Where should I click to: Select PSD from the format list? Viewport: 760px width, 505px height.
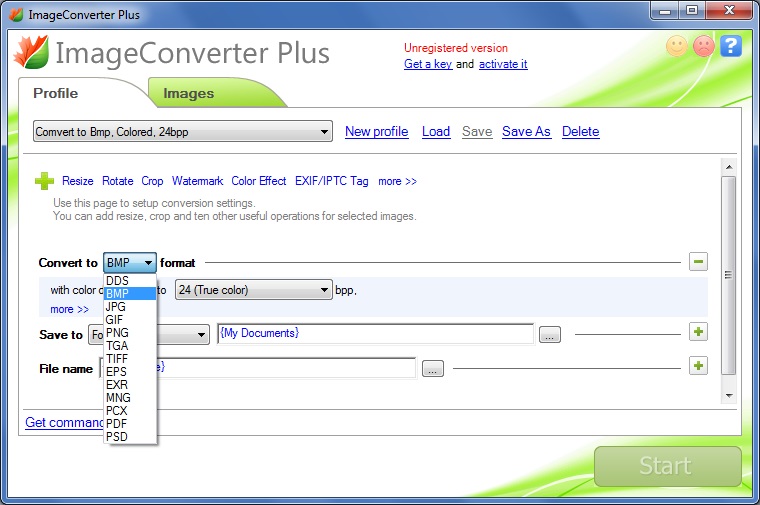pos(130,437)
